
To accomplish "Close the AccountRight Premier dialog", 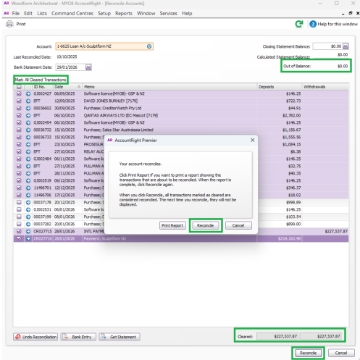I will (252, 140).
